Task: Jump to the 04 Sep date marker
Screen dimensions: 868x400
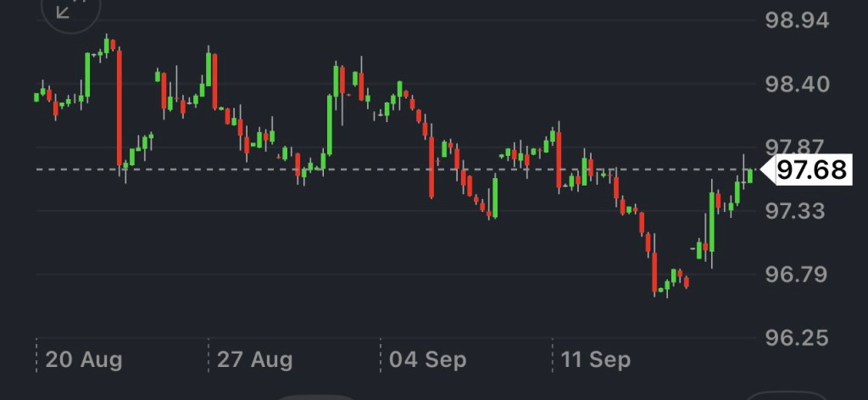Action: click(x=427, y=359)
